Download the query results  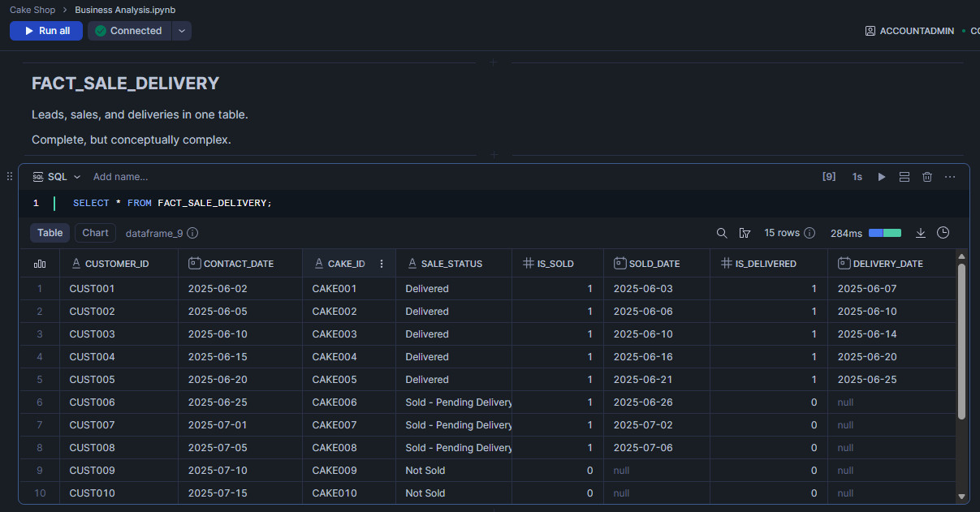click(921, 233)
